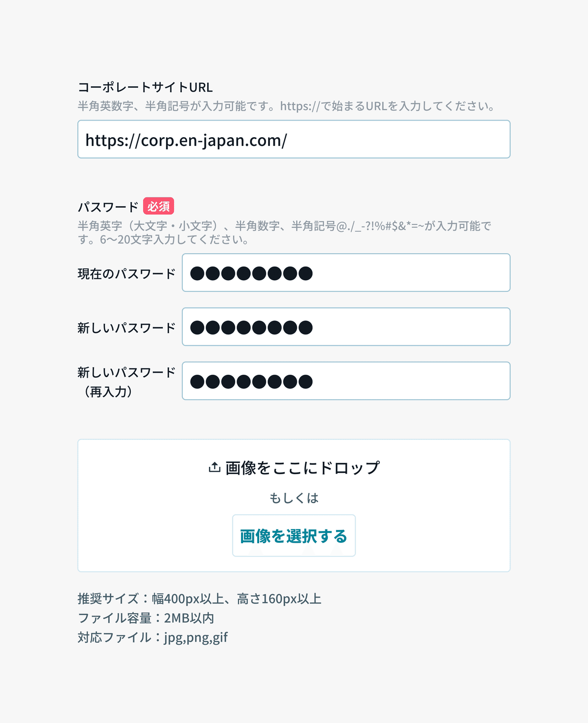Focus the コーポレートサイトURL input field
The height and width of the screenshot is (723, 588).
294,139
